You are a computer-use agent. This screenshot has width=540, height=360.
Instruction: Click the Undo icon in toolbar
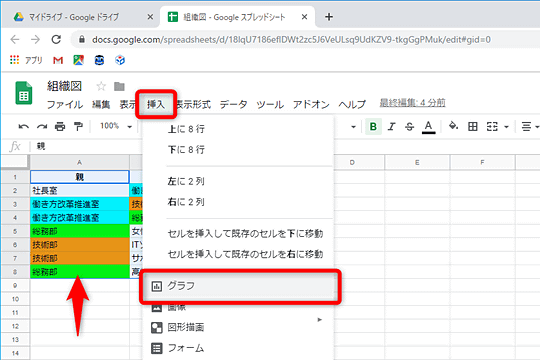tap(23, 127)
